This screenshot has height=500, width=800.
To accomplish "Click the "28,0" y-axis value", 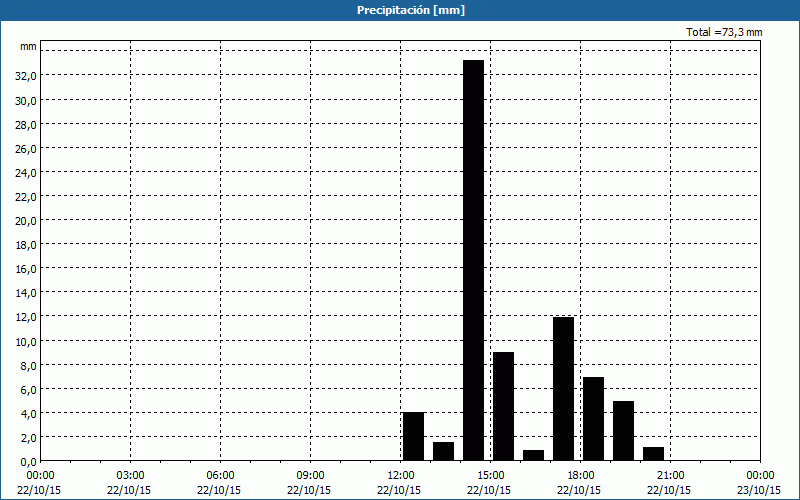I will (26, 124).
